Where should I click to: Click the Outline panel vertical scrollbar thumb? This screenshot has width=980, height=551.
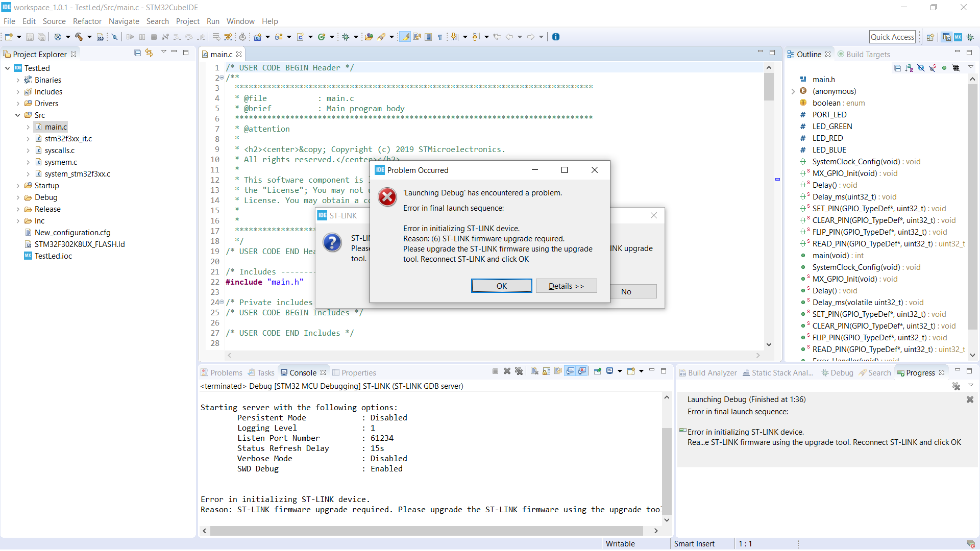coord(972,207)
